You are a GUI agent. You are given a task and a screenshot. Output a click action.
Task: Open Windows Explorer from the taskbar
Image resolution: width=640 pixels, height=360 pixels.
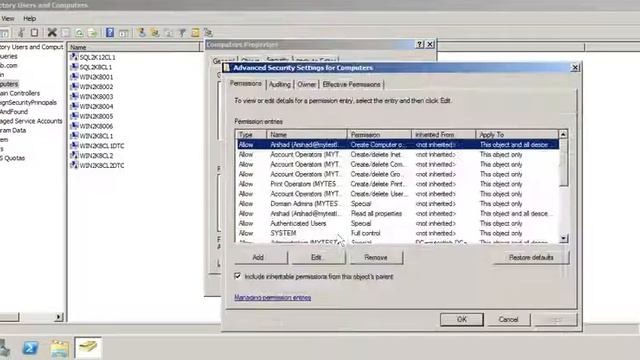click(60, 348)
